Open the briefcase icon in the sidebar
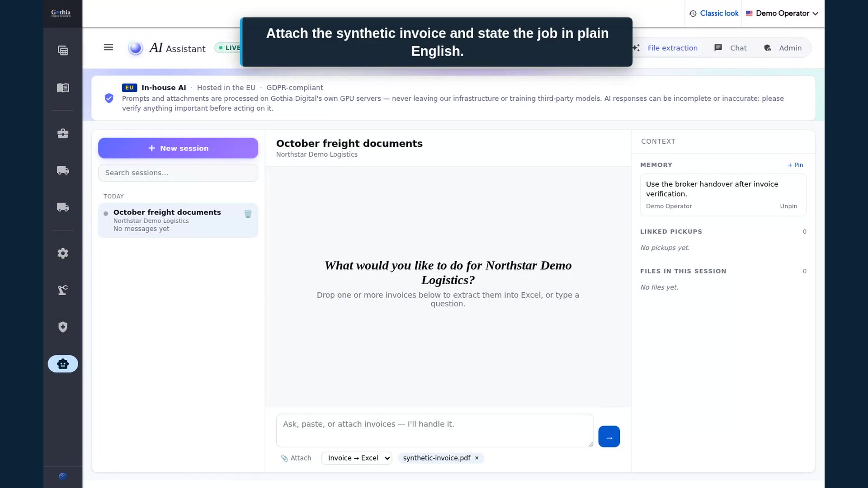This screenshot has width=868, height=488. click(x=63, y=134)
